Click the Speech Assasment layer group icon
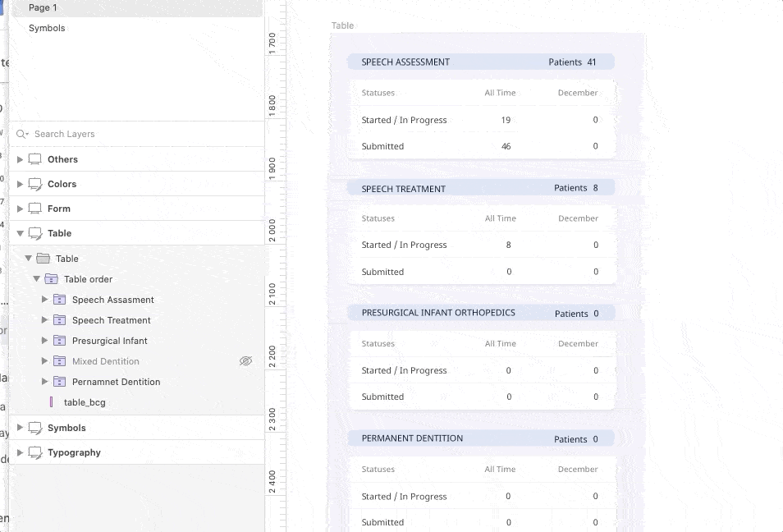 click(59, 300)
